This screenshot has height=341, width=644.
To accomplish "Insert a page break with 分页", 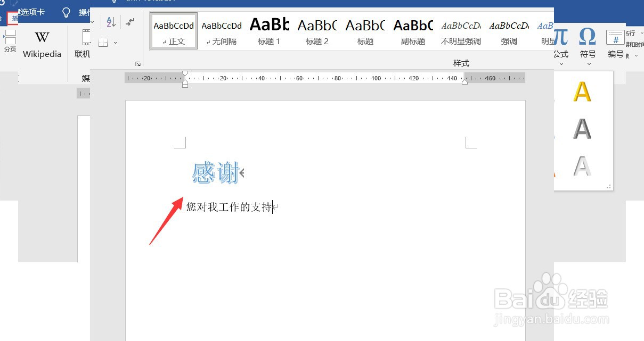I will coord(10,43).
